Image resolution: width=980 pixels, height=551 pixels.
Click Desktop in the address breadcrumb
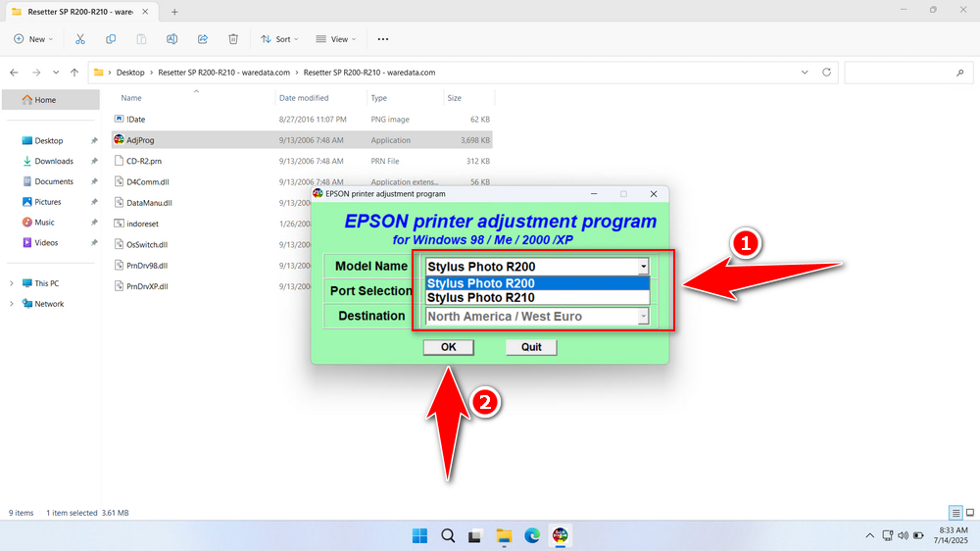pyautogui.click(x=130, y=73)
